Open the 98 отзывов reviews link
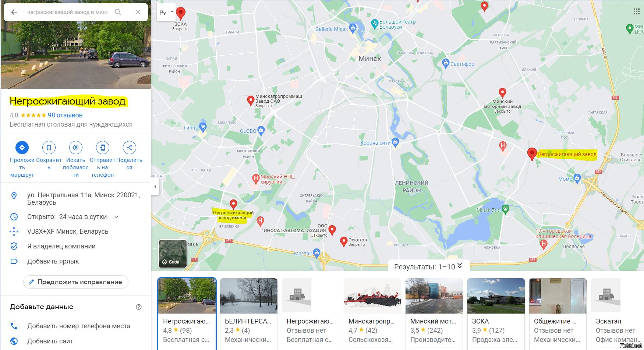644x350 pixels. [65, 115]
